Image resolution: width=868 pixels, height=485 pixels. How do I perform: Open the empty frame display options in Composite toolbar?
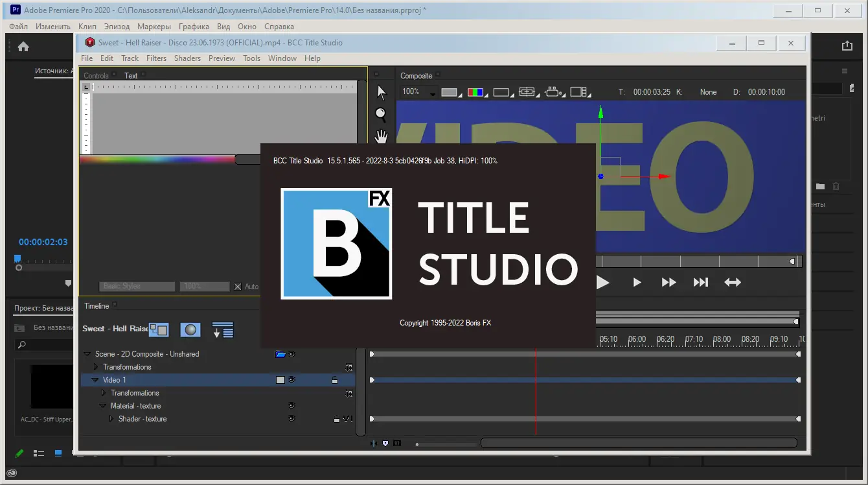coord(503,92)
